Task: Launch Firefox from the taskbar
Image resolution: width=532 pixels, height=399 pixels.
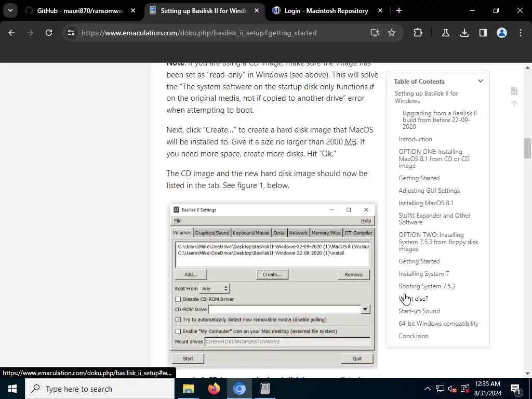Action: coord(214,389)
